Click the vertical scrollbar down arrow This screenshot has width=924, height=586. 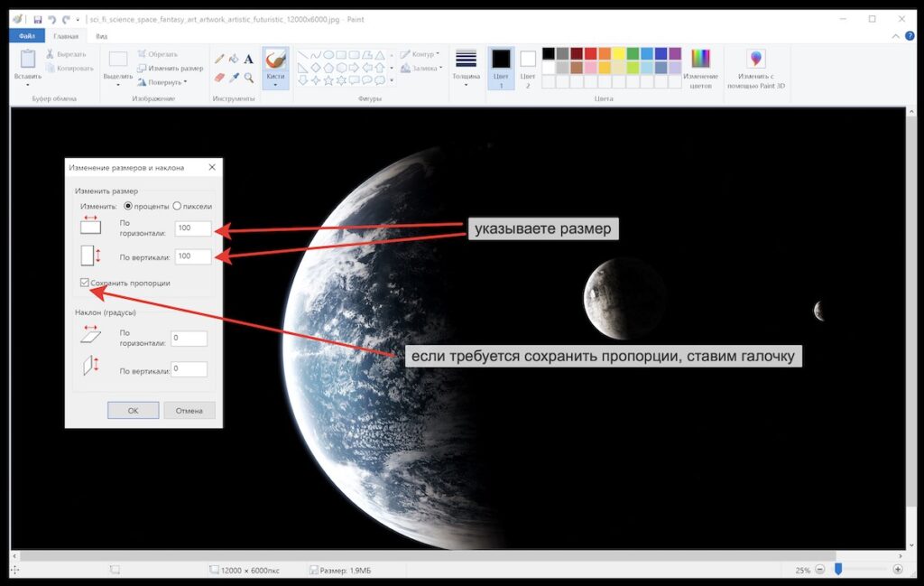[x=911, y=544]
